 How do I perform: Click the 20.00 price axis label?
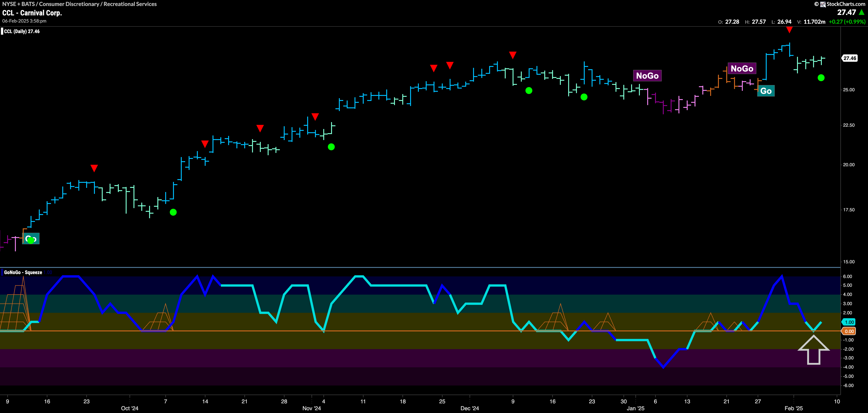pyautogui.click(x=849, y=164)
